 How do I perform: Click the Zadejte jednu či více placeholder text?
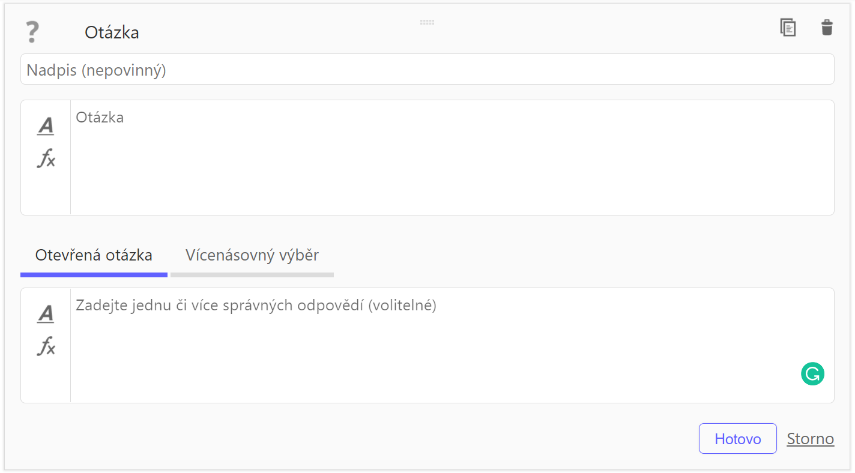pos(256,305)
